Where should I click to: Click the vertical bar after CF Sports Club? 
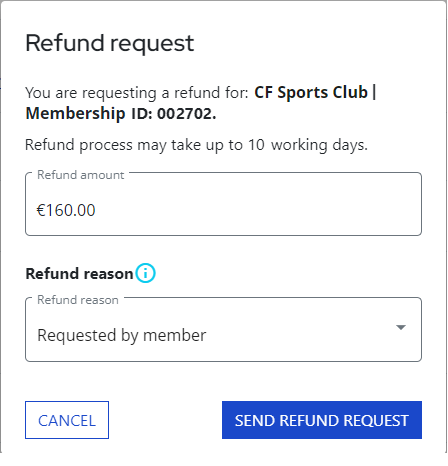click(374, 92)
